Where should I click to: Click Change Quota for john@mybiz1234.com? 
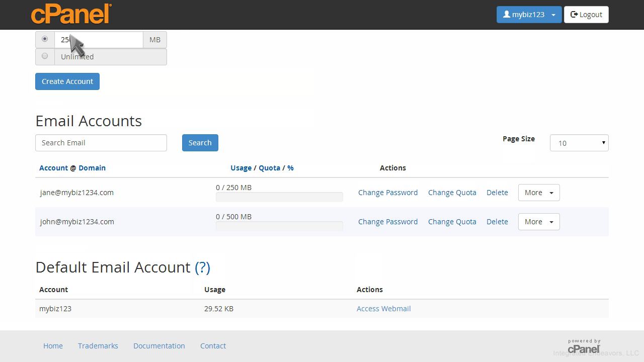[452, 222]
